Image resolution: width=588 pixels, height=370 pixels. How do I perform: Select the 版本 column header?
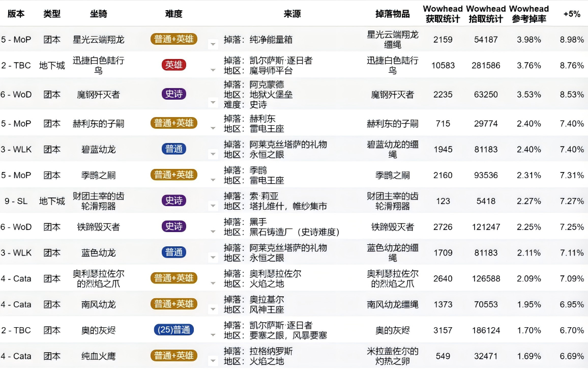(x=16, y=14)
